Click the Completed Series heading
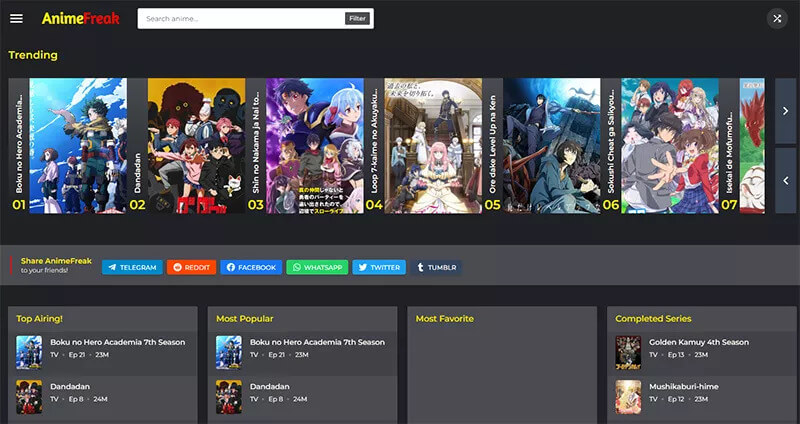 click(653, 318)
